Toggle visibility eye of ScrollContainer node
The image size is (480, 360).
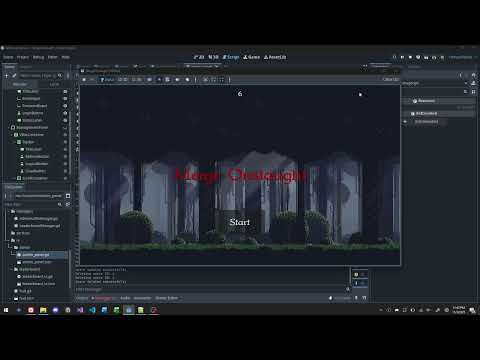coord(65,178)
